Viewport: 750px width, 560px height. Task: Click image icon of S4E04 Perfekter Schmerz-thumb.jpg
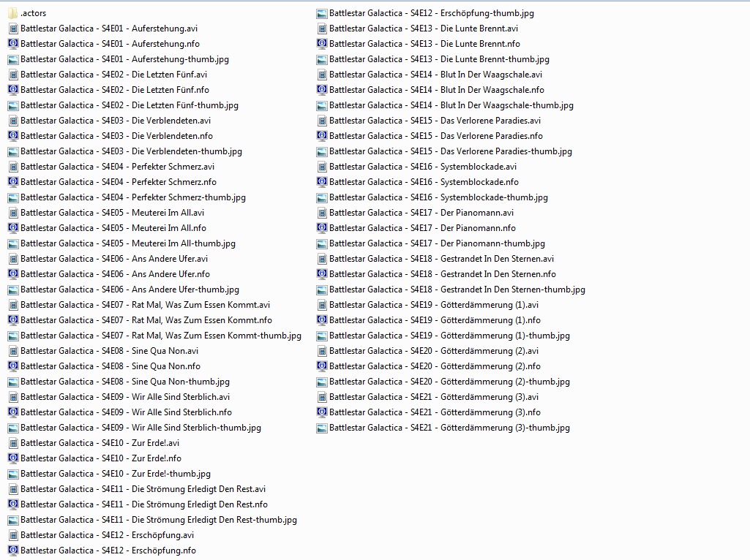[13, 197]
